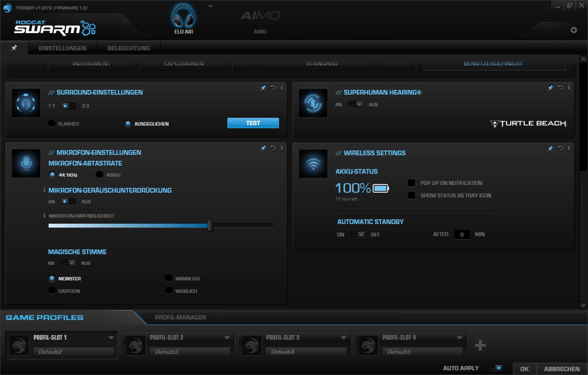The image size is (588, 375).
Task: Show info for the Superhuman Hearing panel
Action: pyautogui.click(x=569, y=88)
